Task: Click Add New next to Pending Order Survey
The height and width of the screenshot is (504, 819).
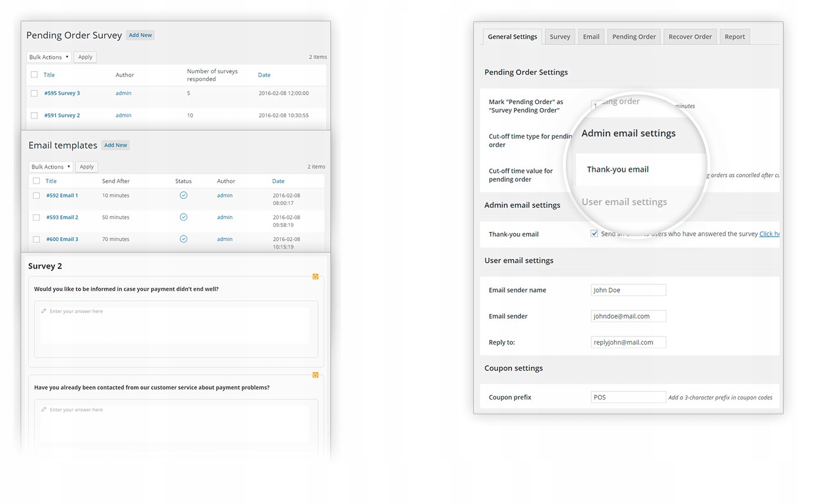Action: click(140, 35)
